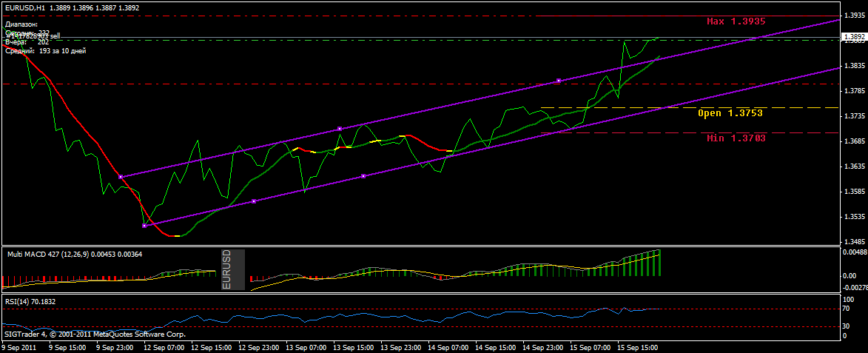Screen dimensions: 868x353
Task: Click the EURUSD,H1 chart title text
Action: [27, 7]
